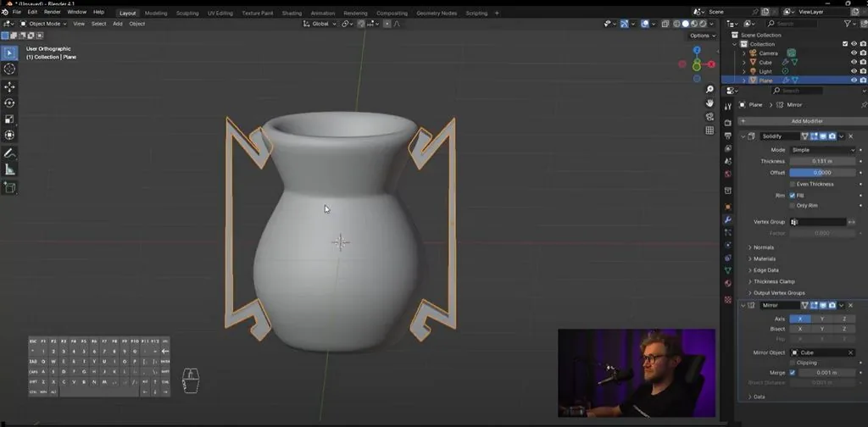The height and width of the screenshot is (427, 868).
Task: Click the viewport zoom magnifier icon
Action: point(709,90)
